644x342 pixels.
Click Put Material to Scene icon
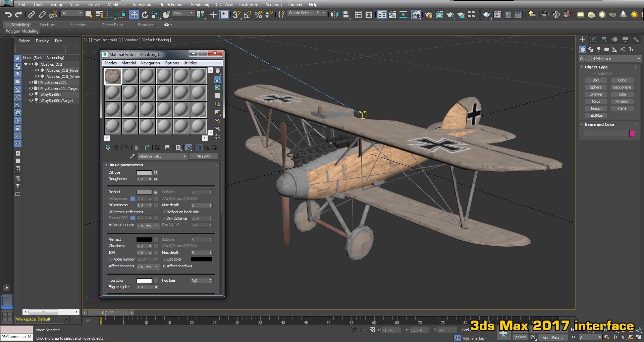tap(116, 148)
